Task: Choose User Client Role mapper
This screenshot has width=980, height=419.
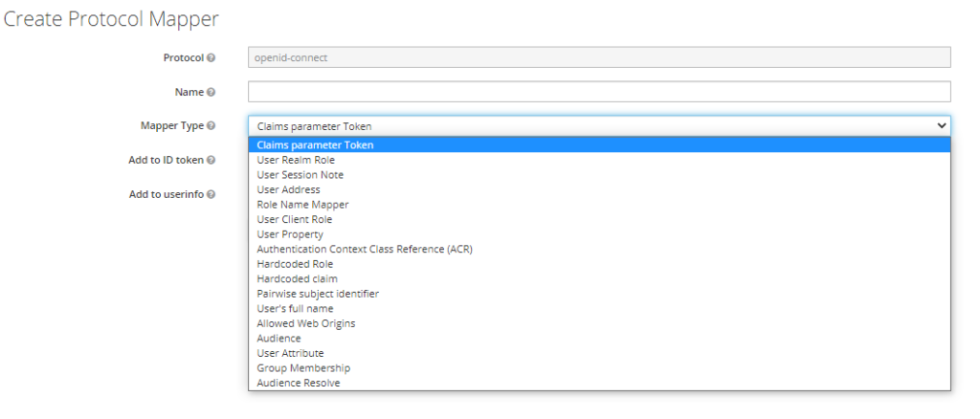Action: point(294,219)
